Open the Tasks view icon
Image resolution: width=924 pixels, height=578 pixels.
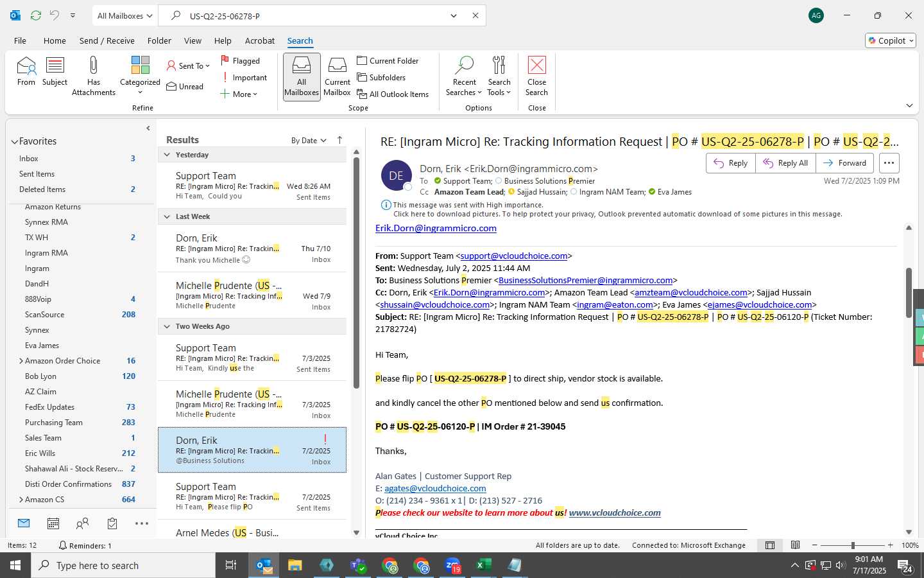click(112, 523)
